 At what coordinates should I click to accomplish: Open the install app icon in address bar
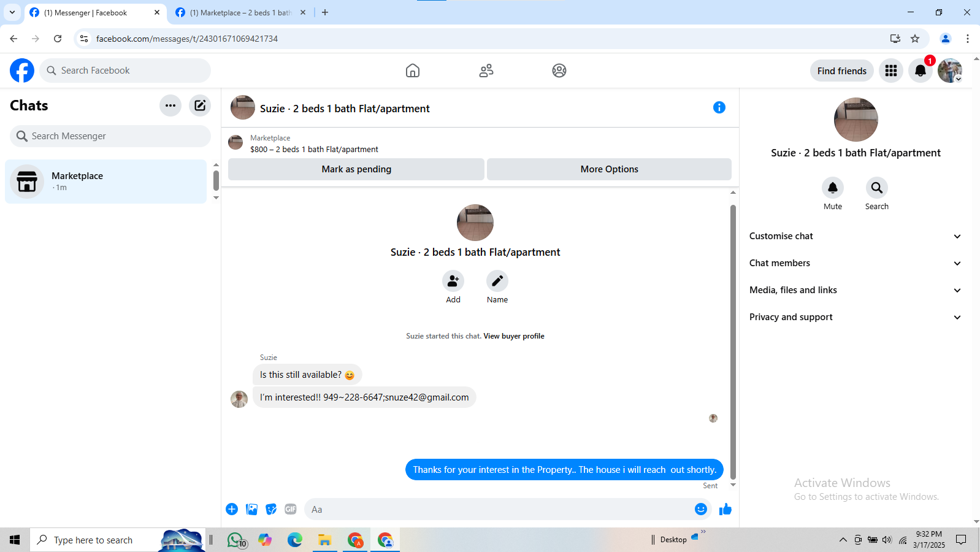(895, 39)
